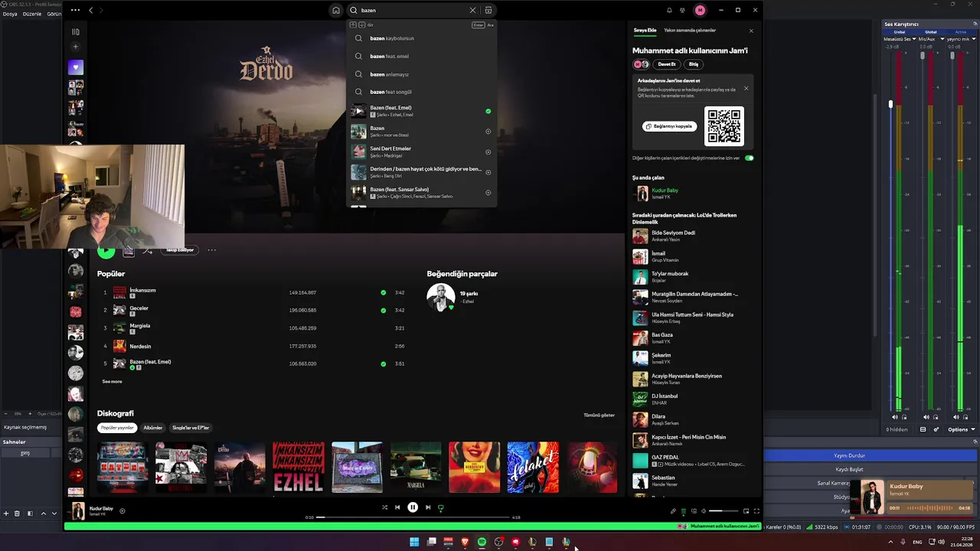The height and width of the screenshot is (551, 980).
Task: Open 'Masaüstü Ses' source dropdown in OBS mixer
Action: pos(900,39)
